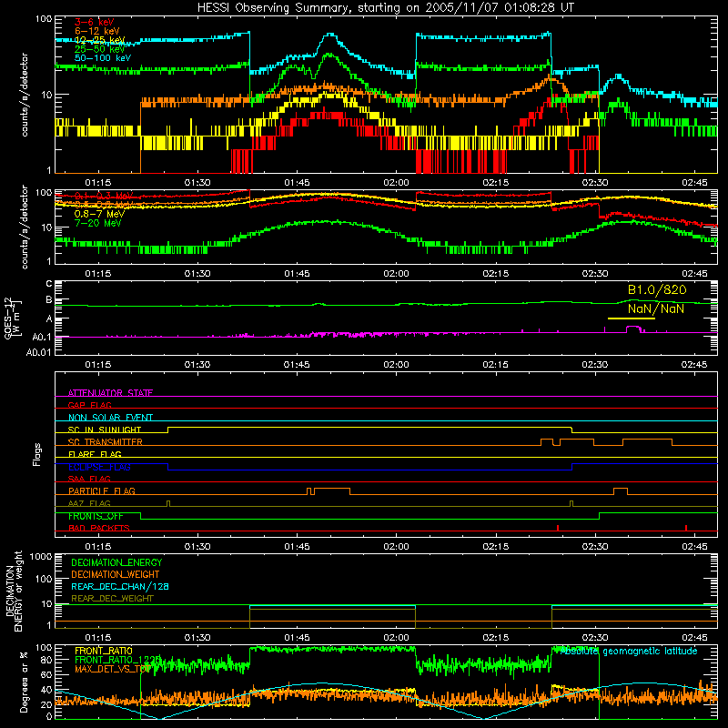Select the FRONT_RATIO legend label

pos(104,651)
